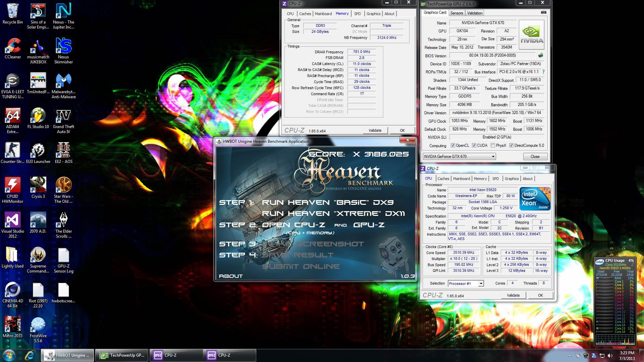Screen dimensions: 644x362
Task: Open EU3 Launcher icon
Action: [38, 153]
